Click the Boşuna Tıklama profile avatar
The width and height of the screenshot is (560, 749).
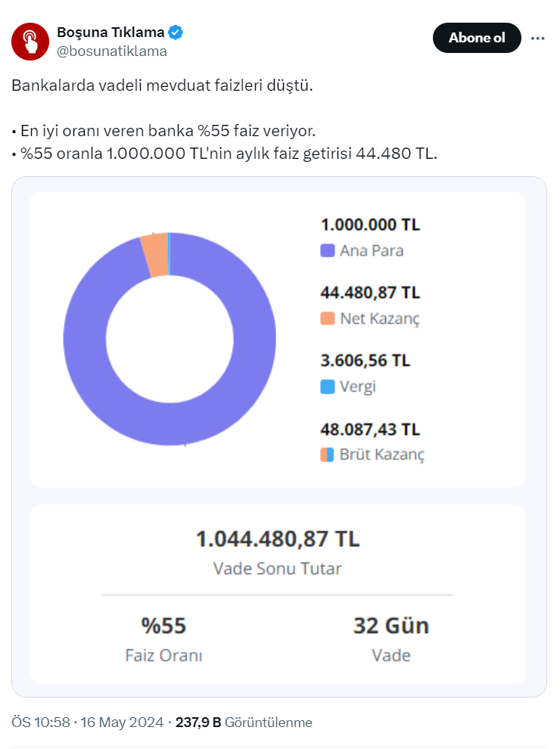(30, 42)
